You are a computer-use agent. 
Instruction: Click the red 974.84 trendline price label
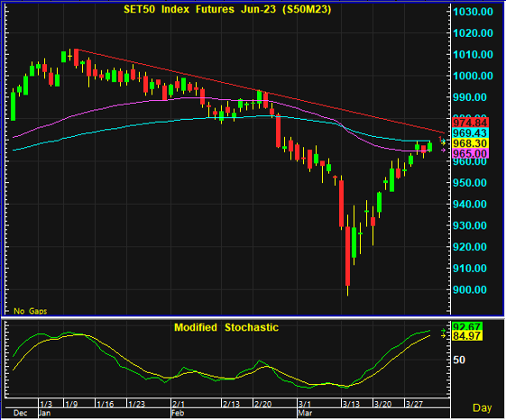471,123
